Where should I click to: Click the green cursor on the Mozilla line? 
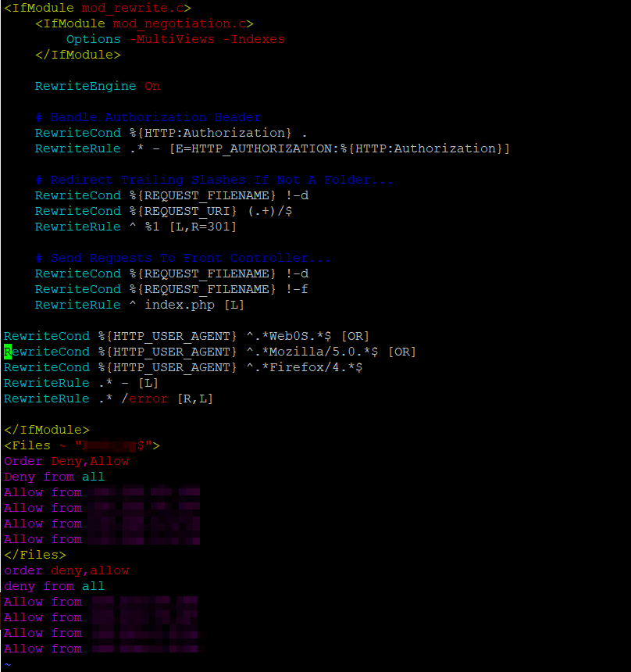8,352
